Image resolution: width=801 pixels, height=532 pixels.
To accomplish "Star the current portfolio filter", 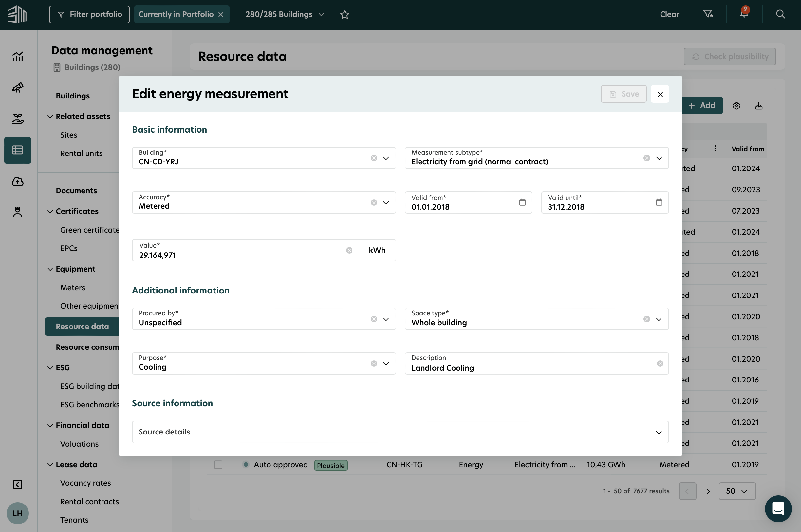I will click(345, 14).
